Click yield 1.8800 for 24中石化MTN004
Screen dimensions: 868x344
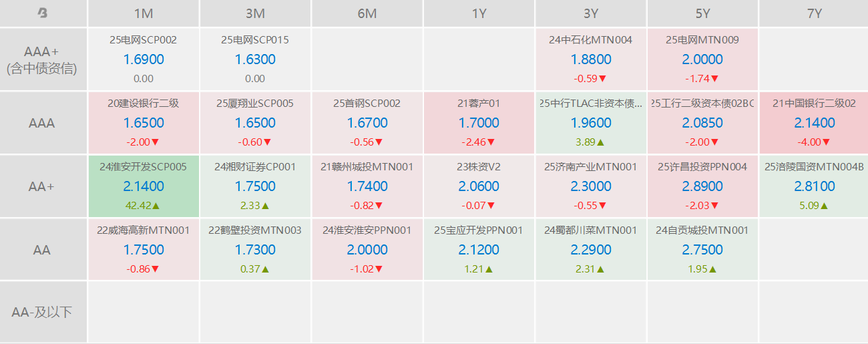[590, 59]
